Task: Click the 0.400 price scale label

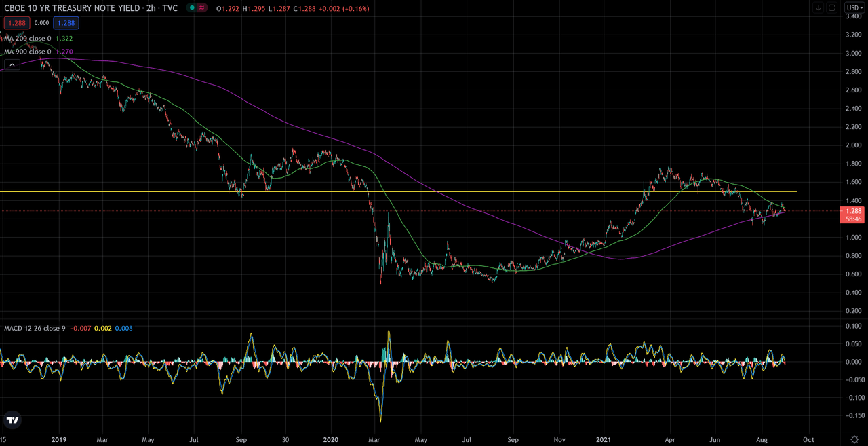Action: (854, 293)
